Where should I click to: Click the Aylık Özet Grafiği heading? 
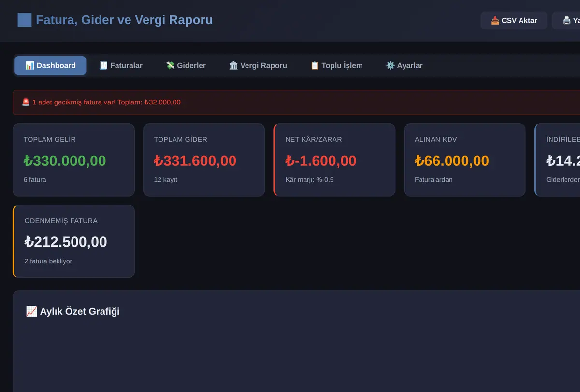80,312
